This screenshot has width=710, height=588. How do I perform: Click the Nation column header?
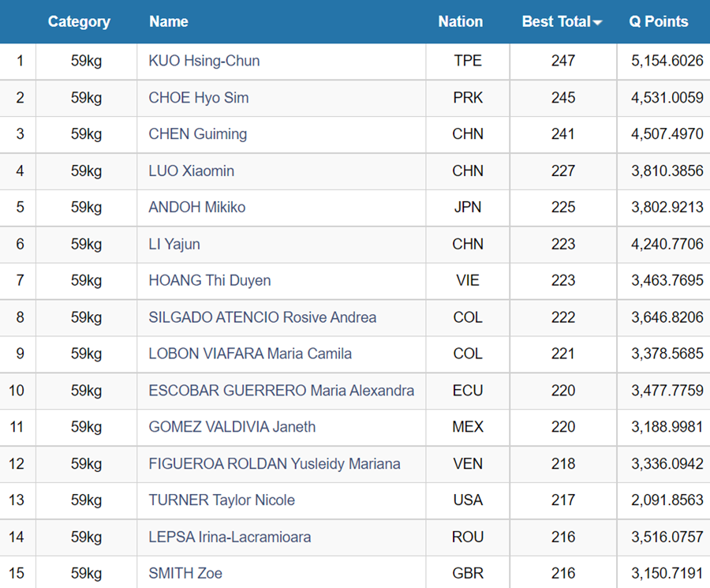pyautogui.click(x=461, y=22)
